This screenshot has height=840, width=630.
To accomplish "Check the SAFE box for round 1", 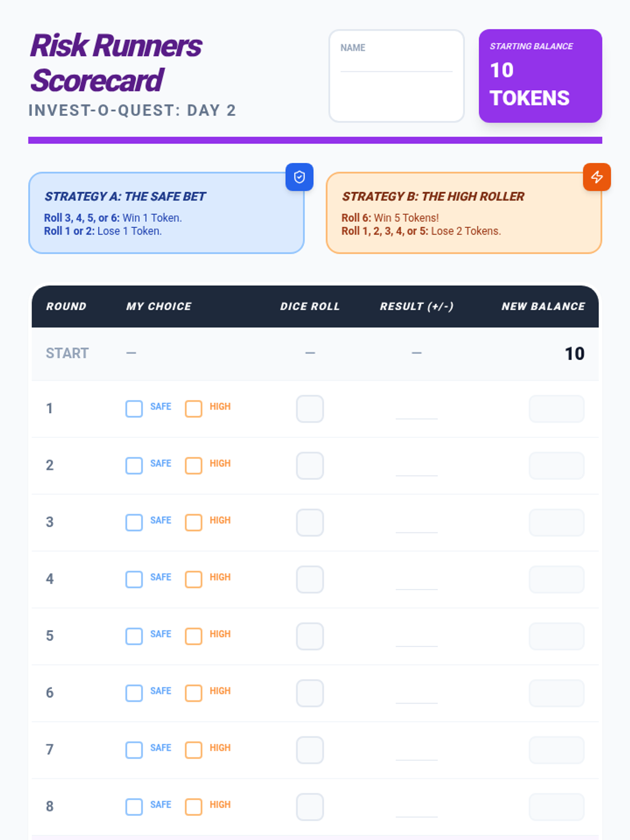I will (134, 409).
